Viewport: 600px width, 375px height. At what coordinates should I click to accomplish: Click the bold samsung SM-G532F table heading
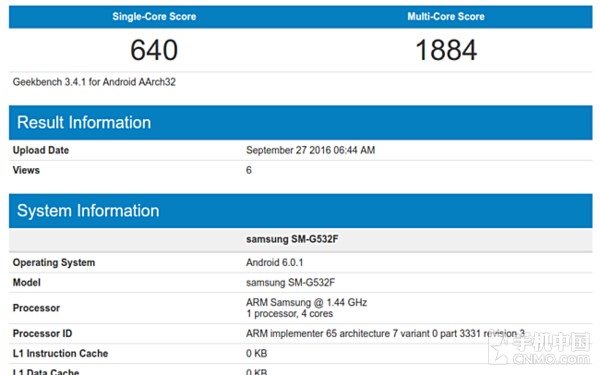pos(292,239)
